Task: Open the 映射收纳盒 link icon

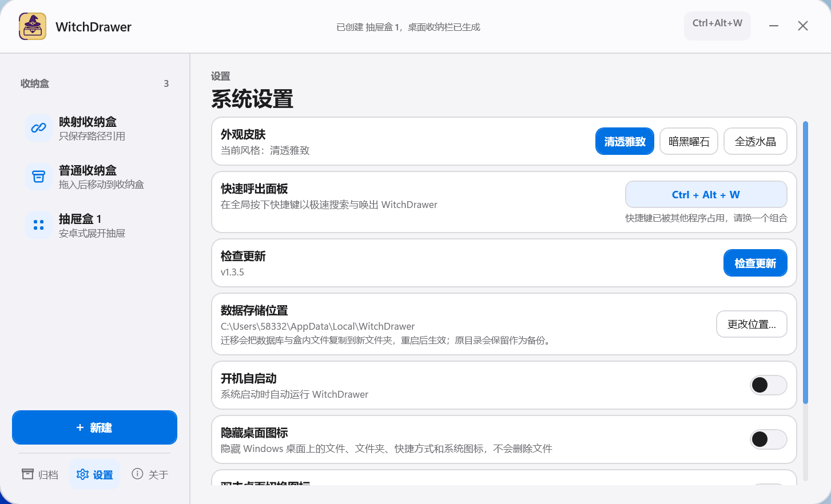Action: tap(38, 128)
